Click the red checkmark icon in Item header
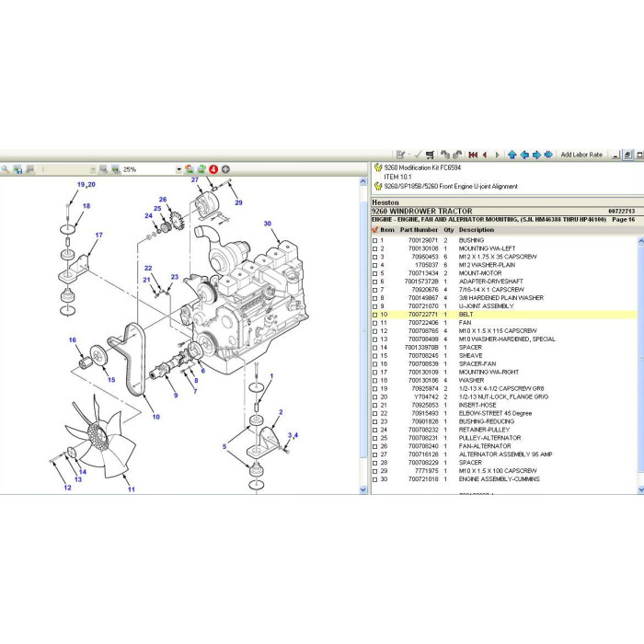 click(x=374, y=230)
